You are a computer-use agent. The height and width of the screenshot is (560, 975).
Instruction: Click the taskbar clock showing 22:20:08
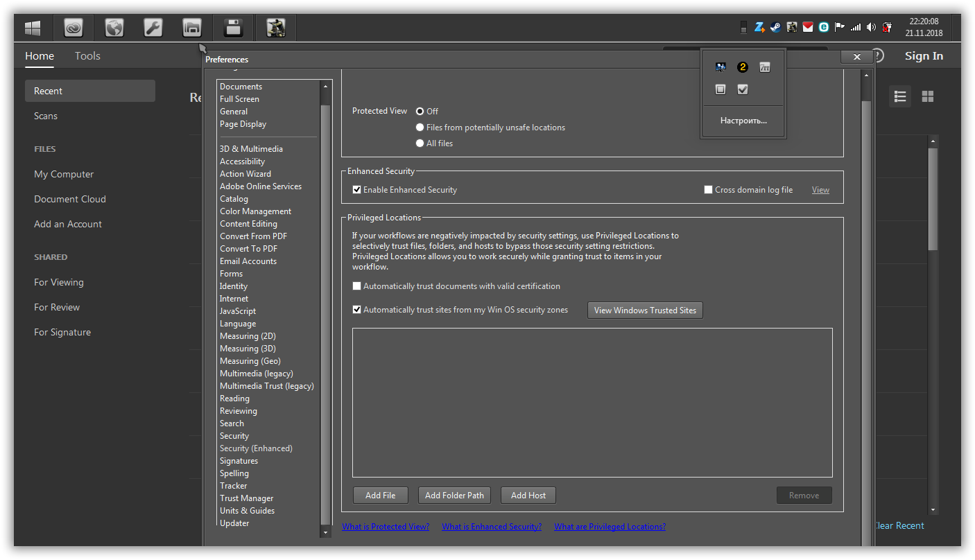pos(924,27)
